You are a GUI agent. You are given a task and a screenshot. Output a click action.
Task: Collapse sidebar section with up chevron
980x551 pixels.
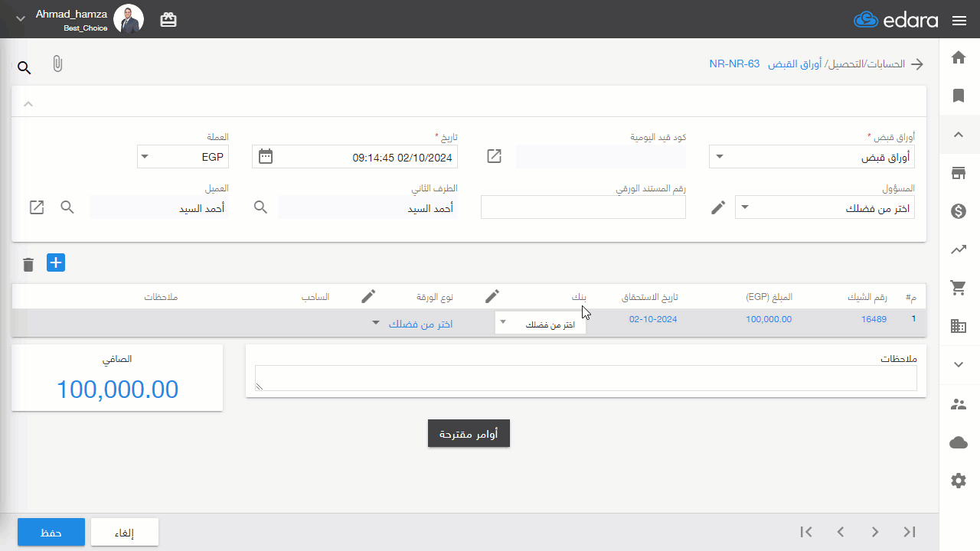click(959, 135)
